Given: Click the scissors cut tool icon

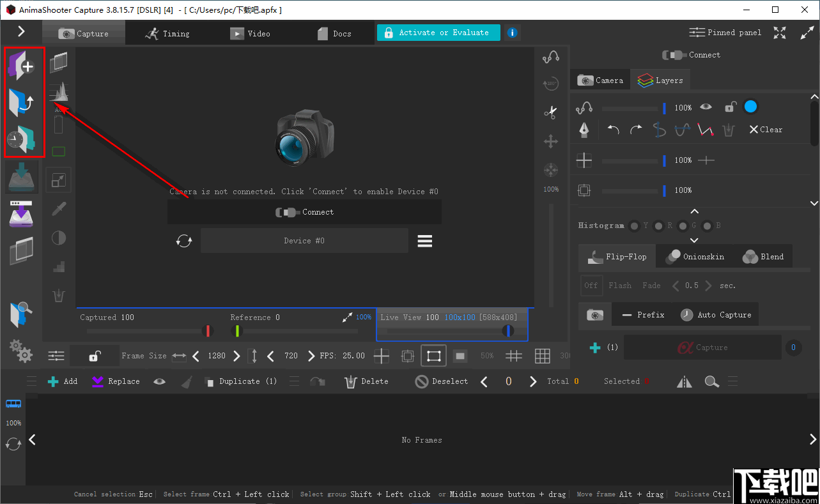Looking at the screenshot, I should point(550,112).
